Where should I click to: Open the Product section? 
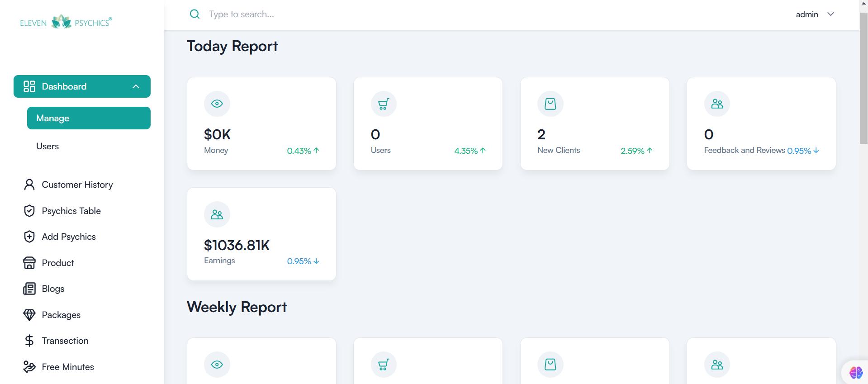click(58, 263)
